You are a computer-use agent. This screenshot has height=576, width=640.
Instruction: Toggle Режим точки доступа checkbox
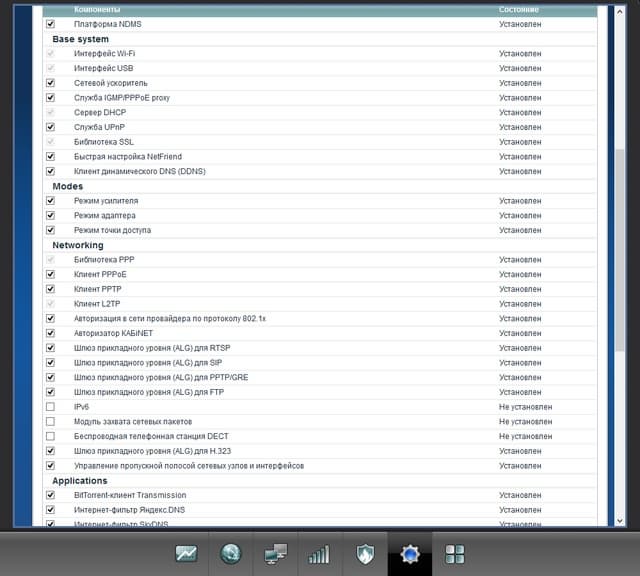(x=50, y=230)
